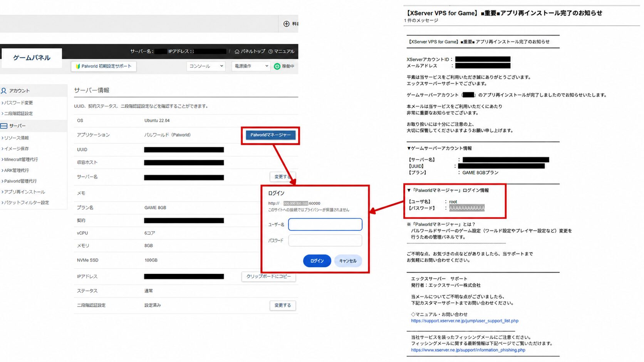Click the Ubuntu 22.04 OS value
The height and width of the screenshot is (362, 644).
point(157,121)
